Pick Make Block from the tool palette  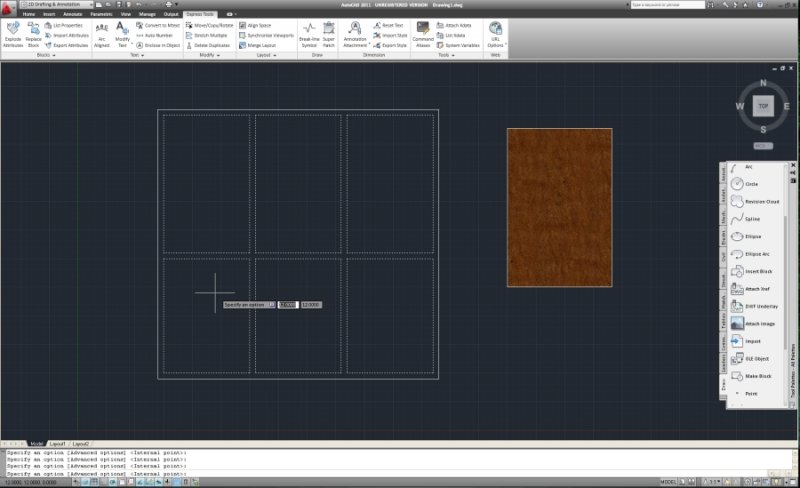(751, 376)
